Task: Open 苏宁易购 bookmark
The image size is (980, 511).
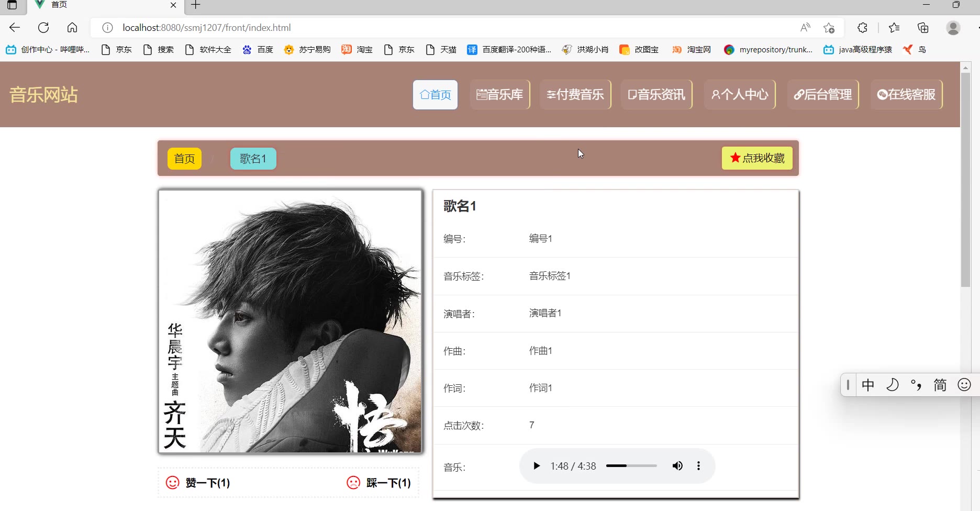Action: 307,50
